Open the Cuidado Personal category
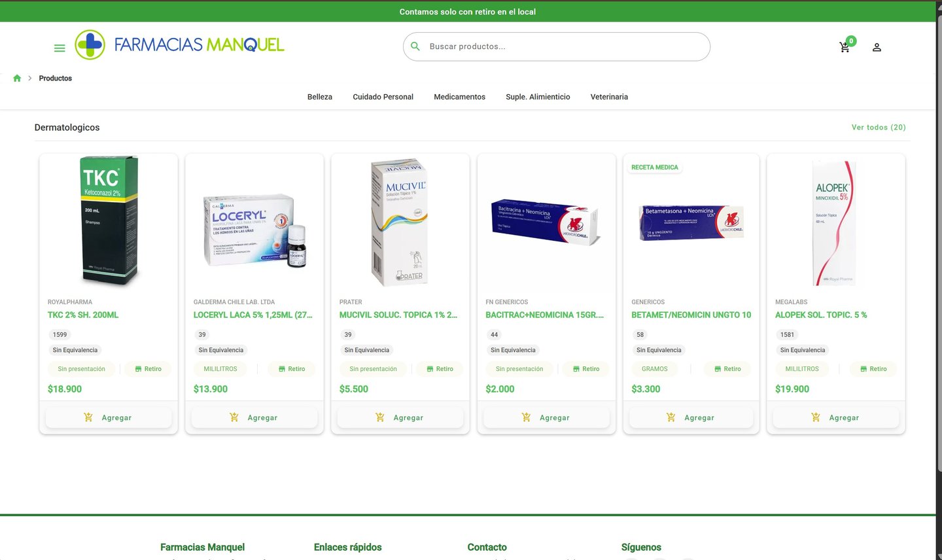 click(x=383, y=97)
